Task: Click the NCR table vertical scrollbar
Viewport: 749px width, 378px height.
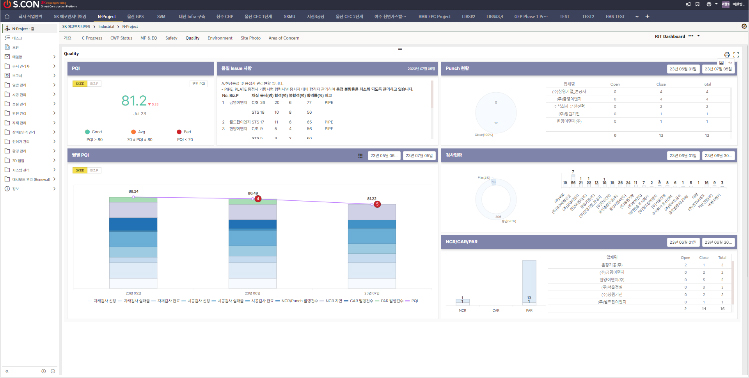Action: tap(733, 282)
